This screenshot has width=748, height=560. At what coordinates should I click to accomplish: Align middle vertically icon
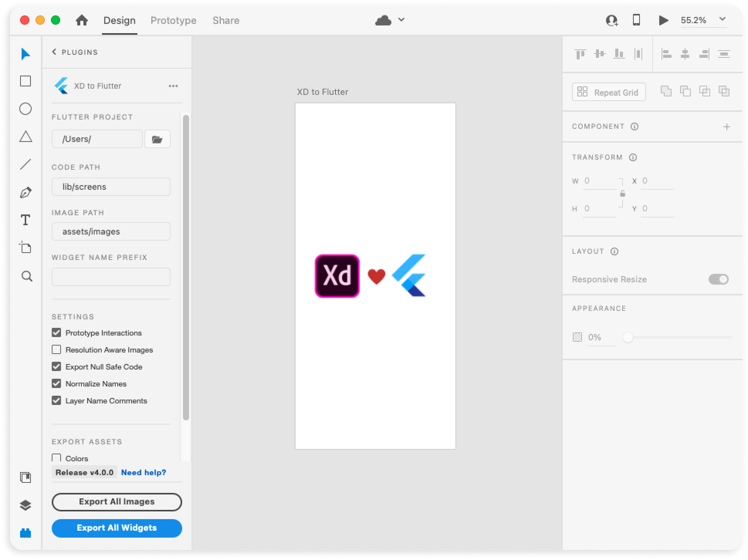point(599,54)
